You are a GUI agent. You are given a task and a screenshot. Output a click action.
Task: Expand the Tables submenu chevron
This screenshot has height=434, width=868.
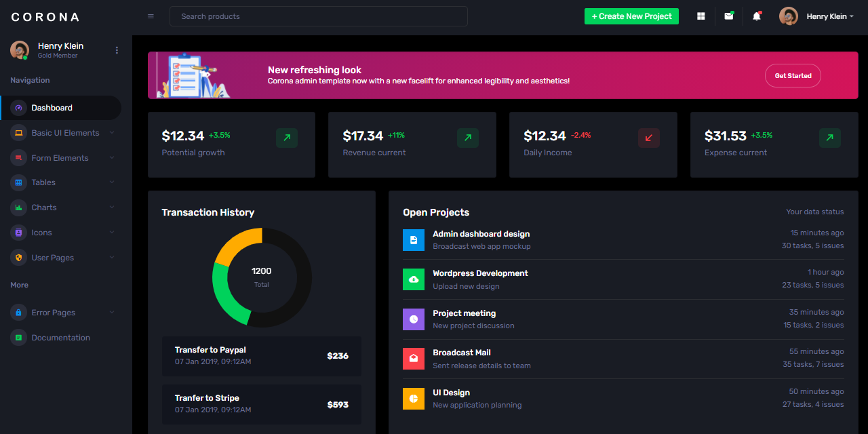[x=112, y=182]
